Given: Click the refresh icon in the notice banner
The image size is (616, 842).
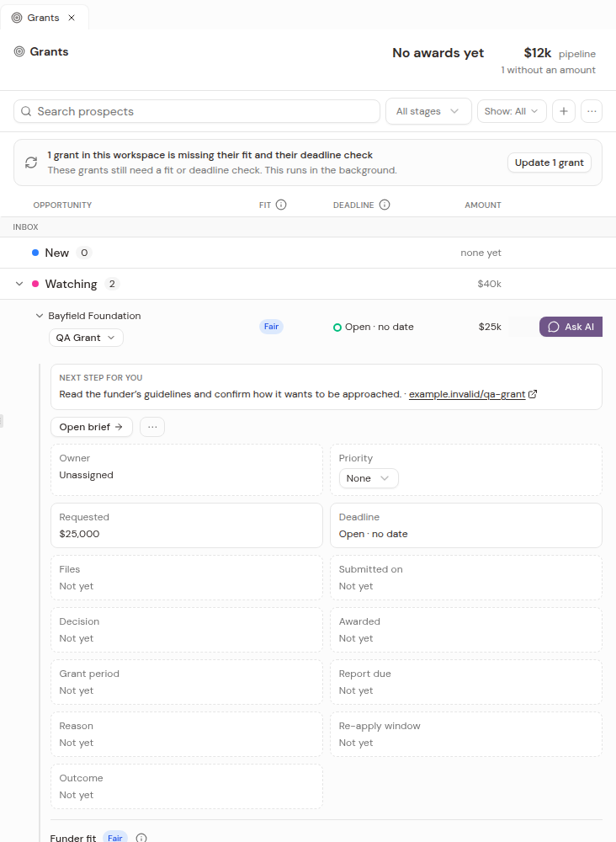Looking at the screenshot, I should pyautogui.click(x=31, y=163).
